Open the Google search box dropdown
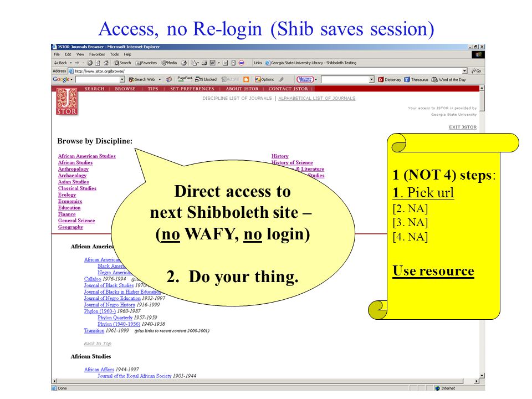 [x=122, y=79]
